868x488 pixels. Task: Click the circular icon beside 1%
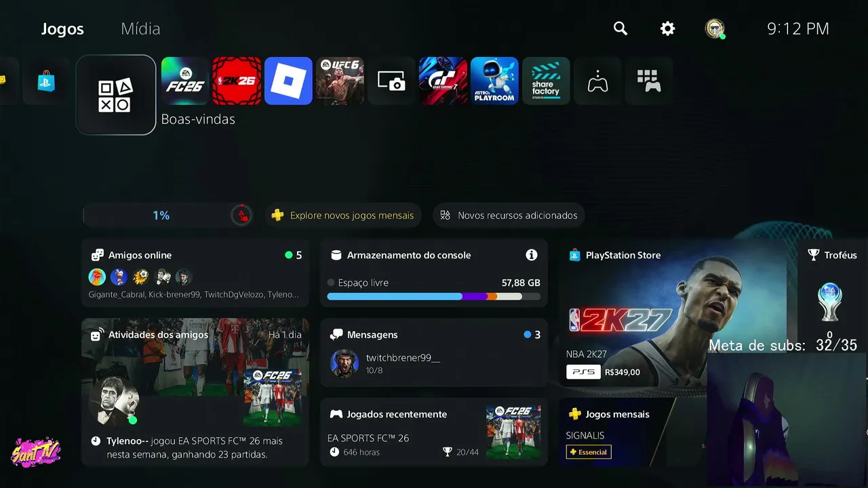point(241,216)
